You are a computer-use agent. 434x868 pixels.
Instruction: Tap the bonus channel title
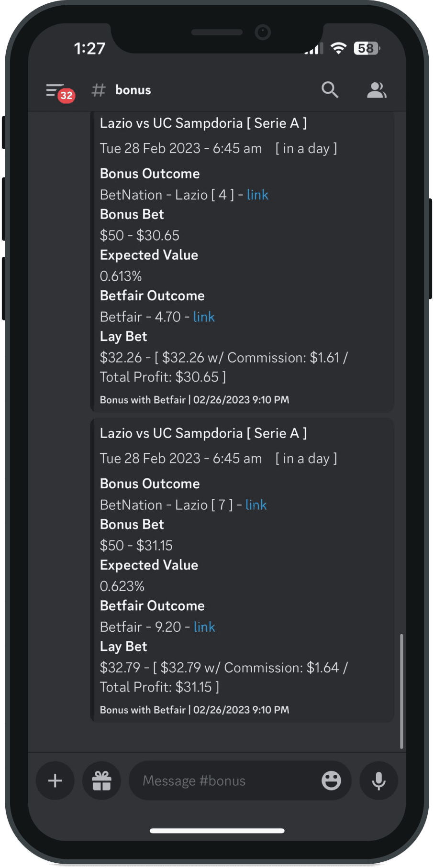133,90
